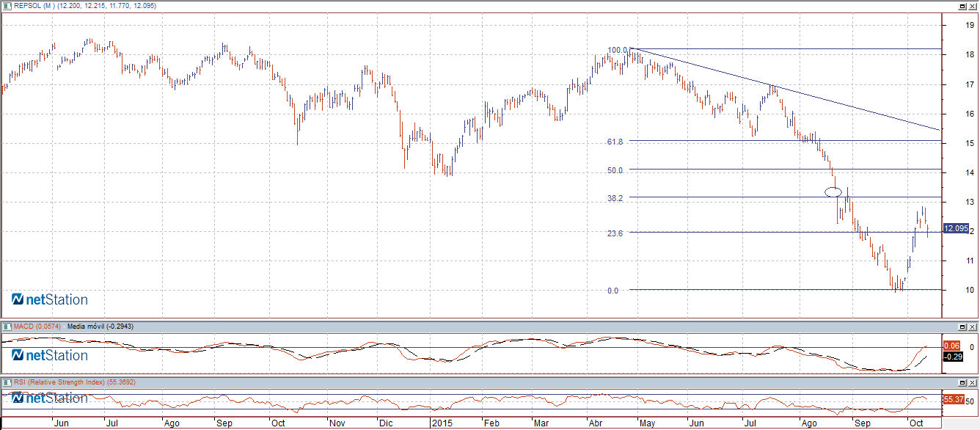Select the 38.2 Fibonacci level label
Screen dimensions: 980x430
pyautogui.click(x=615, y=198)
